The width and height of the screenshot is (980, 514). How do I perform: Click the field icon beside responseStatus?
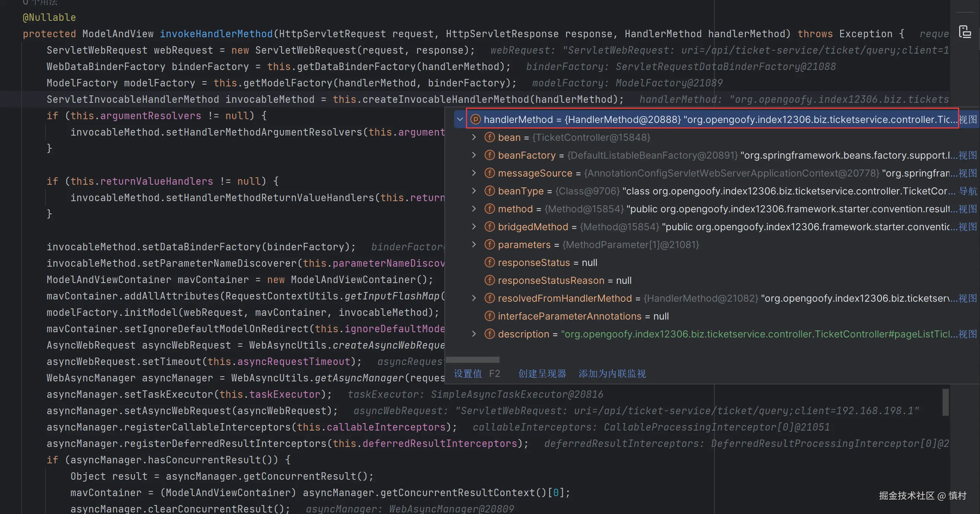(489, 263)
